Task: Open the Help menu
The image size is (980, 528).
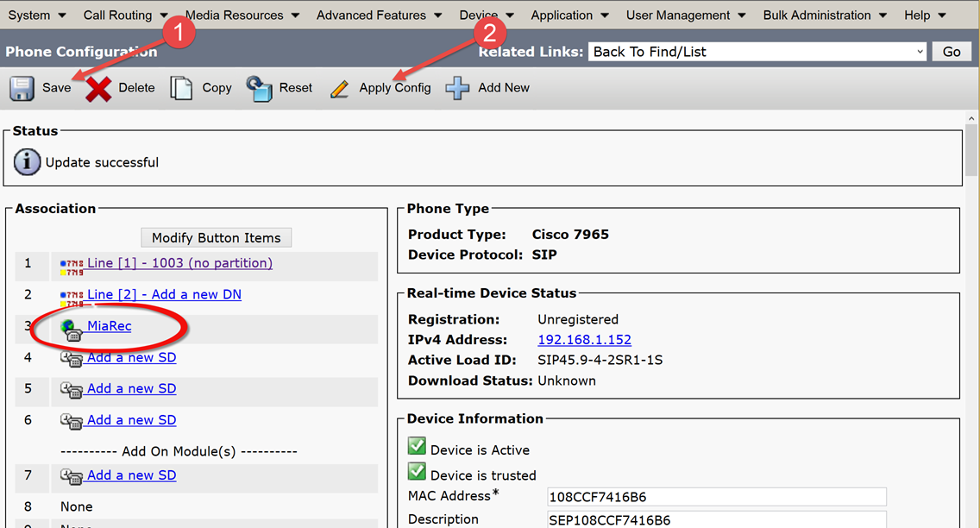Action: click(925, 15)
